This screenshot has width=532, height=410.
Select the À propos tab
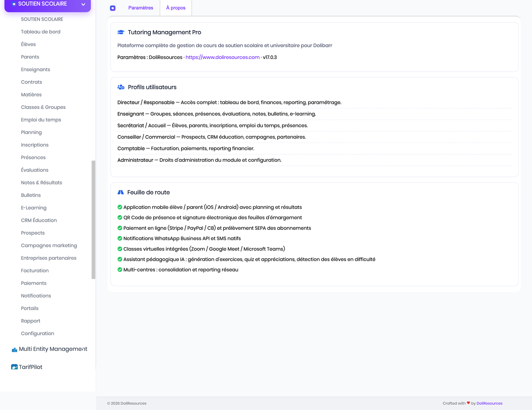(176, 8)
